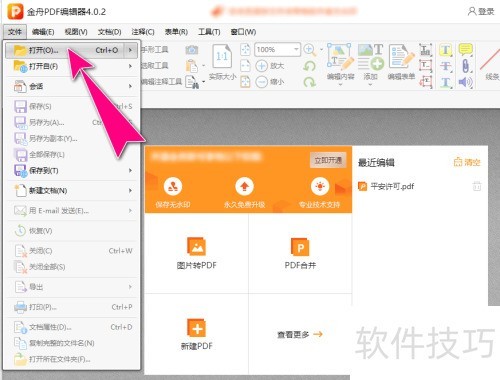The image size is (500, 380).
Task: Click the fit width icon beside actual size
Action: [245, 66]
